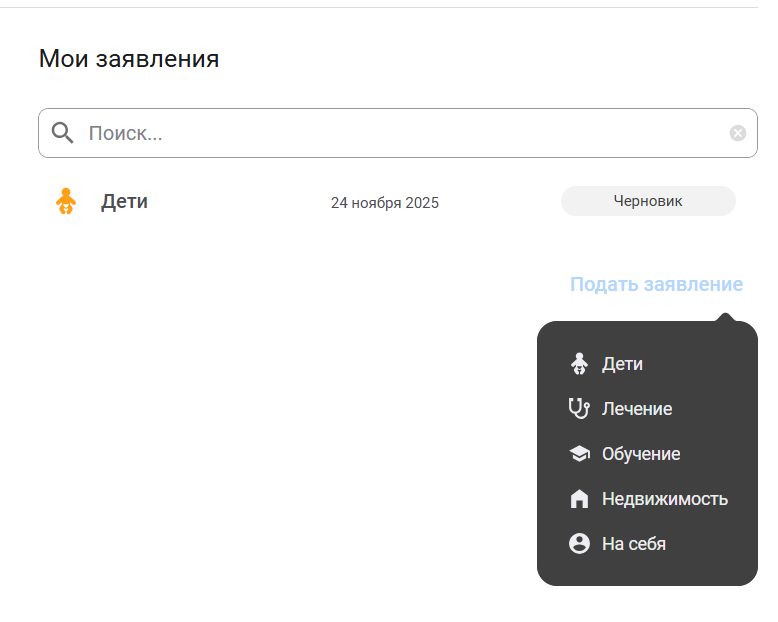Click the child icon in the dropdown menu
The width and height of the screenshot is (778, 622).
click(579, 364)
